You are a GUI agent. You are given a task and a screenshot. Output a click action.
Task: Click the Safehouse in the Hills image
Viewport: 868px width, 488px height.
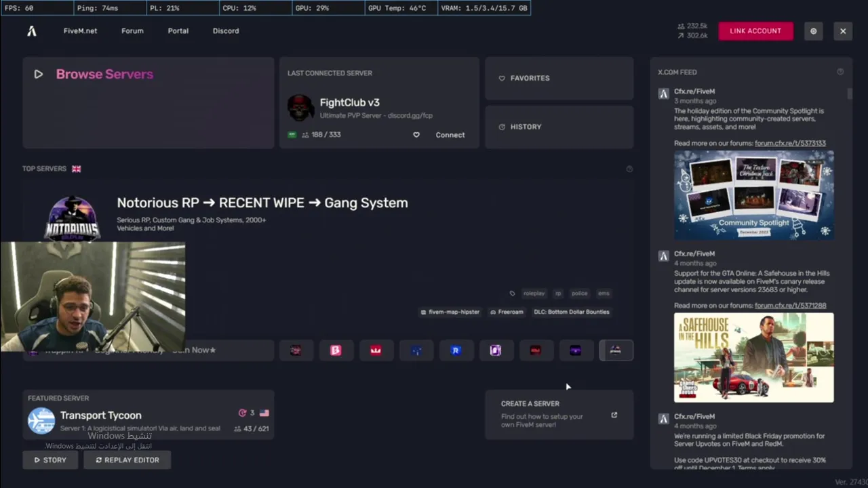754,357
